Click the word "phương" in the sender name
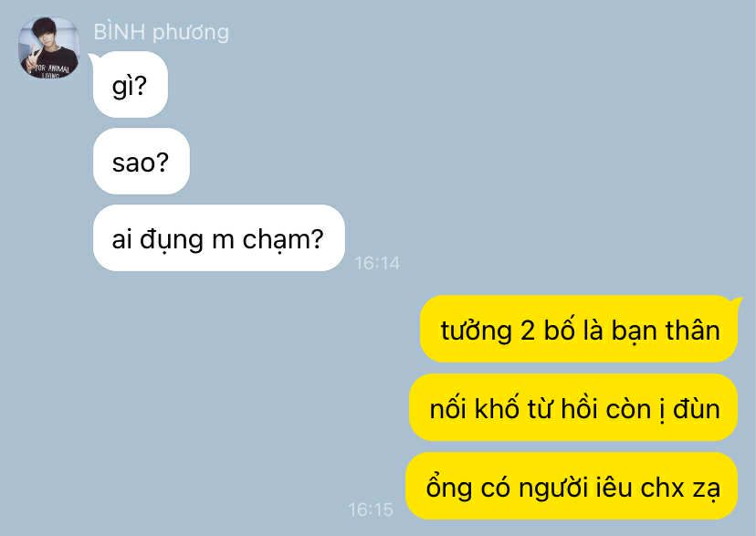The image size is (756, 536). point(191,33)
